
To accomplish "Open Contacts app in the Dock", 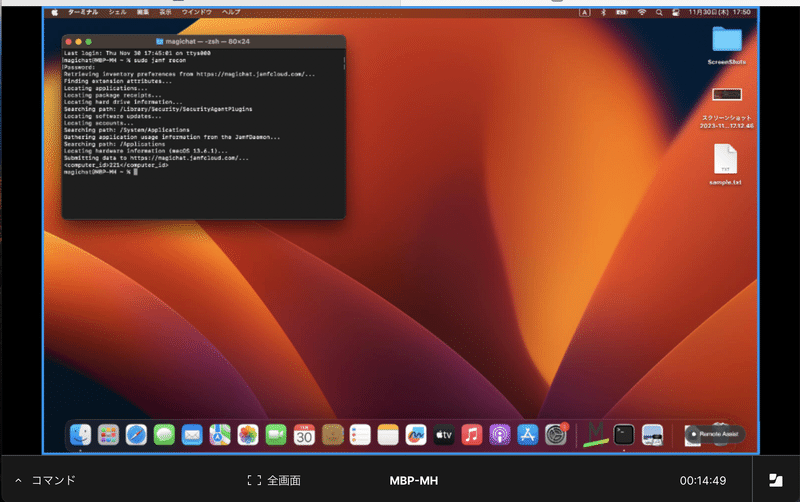I will [332, 435].
